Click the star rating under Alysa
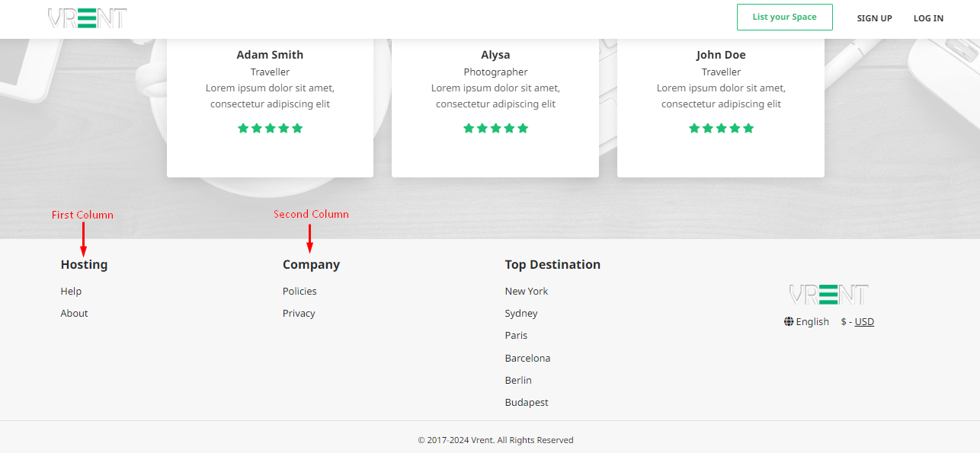The height and width of the screenshot is (453, 980). pyautogui.click(x=495, y=129)
